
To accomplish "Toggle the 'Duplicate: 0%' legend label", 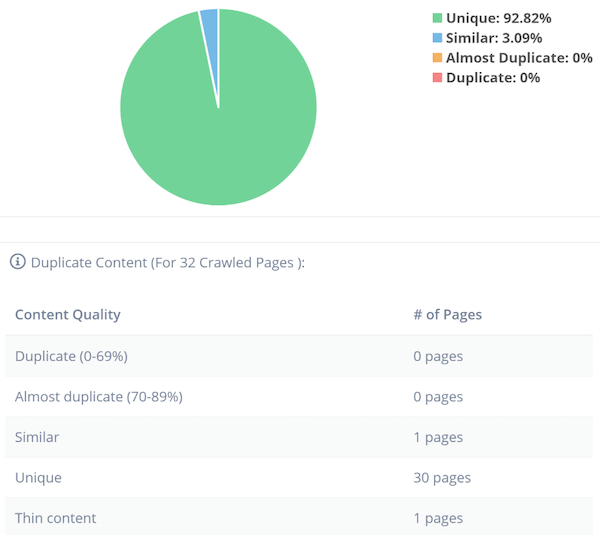I will point(493,78).
